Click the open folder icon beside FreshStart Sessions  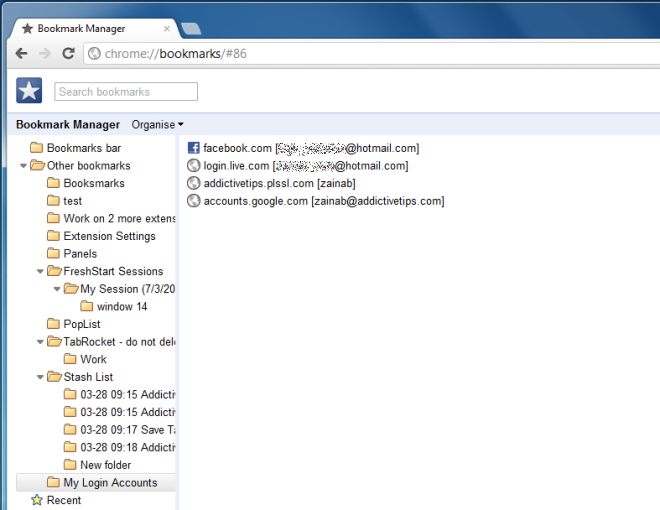point(54,271)
